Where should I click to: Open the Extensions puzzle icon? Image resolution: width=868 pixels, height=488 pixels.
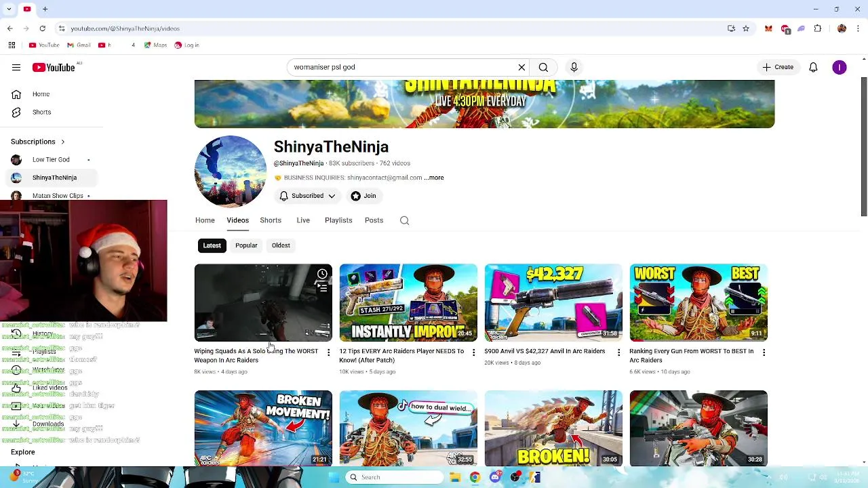click(x=818, y=28)
